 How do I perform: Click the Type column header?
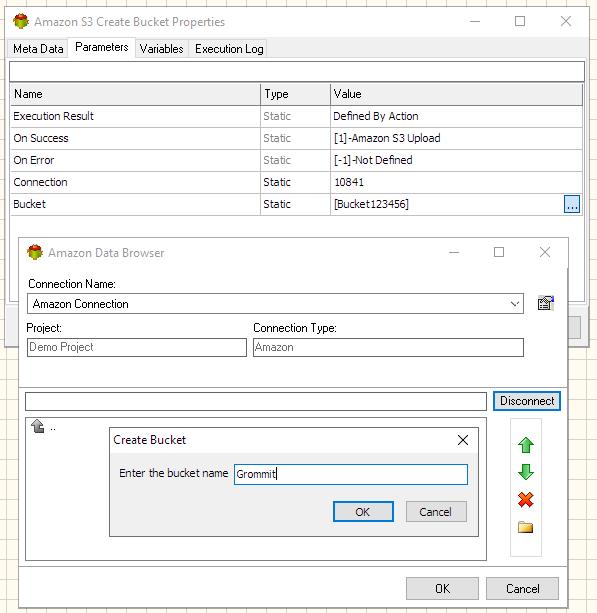click(295, 94)
